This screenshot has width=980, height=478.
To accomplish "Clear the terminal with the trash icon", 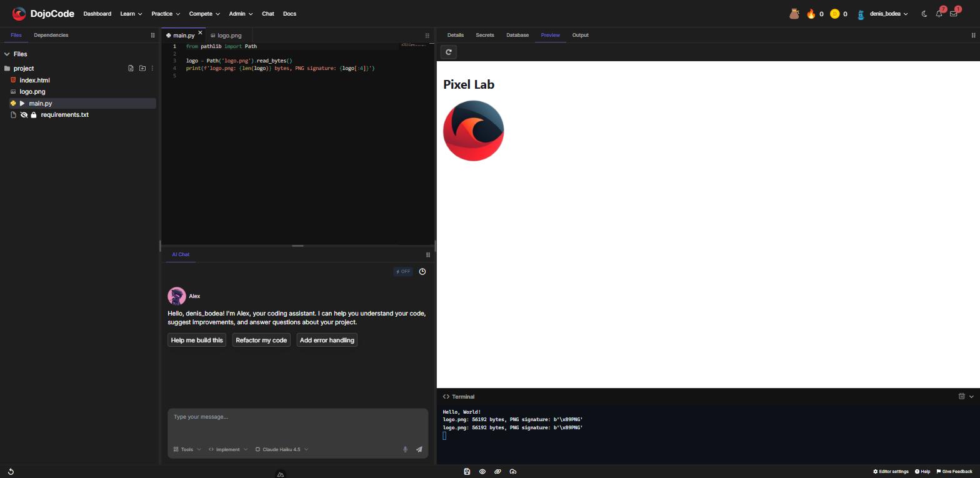I will 962,396.
